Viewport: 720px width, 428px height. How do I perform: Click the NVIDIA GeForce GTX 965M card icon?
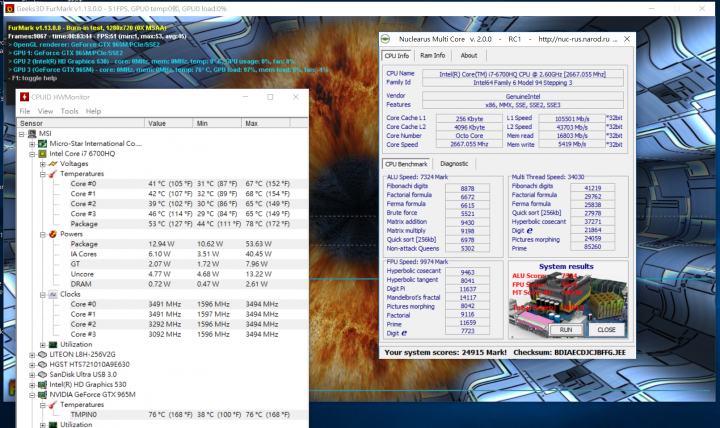[x=42, y=395]
